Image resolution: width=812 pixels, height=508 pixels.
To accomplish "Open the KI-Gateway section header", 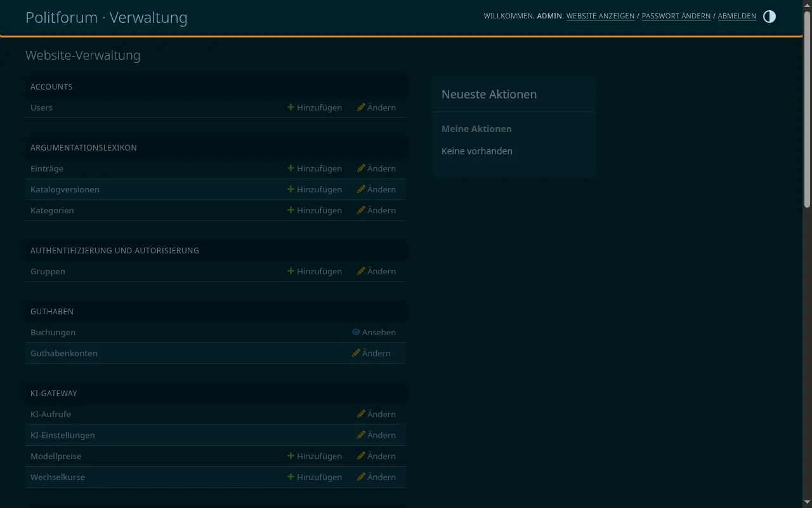I will (54, 393).
